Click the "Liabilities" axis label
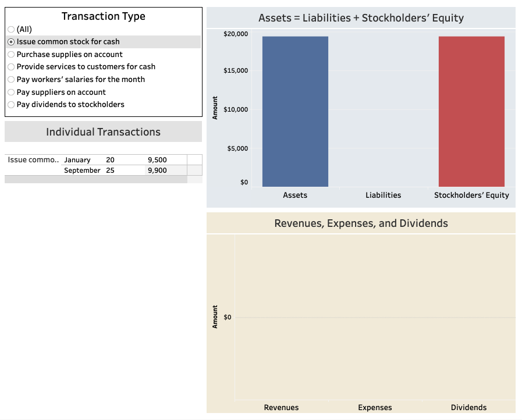522x420 pixels. click(x=383, y=195)
